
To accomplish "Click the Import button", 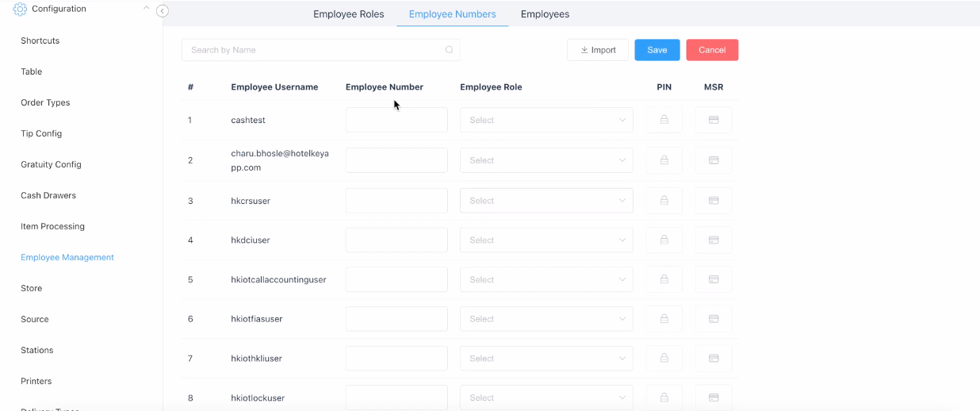I will pos(598,50).
